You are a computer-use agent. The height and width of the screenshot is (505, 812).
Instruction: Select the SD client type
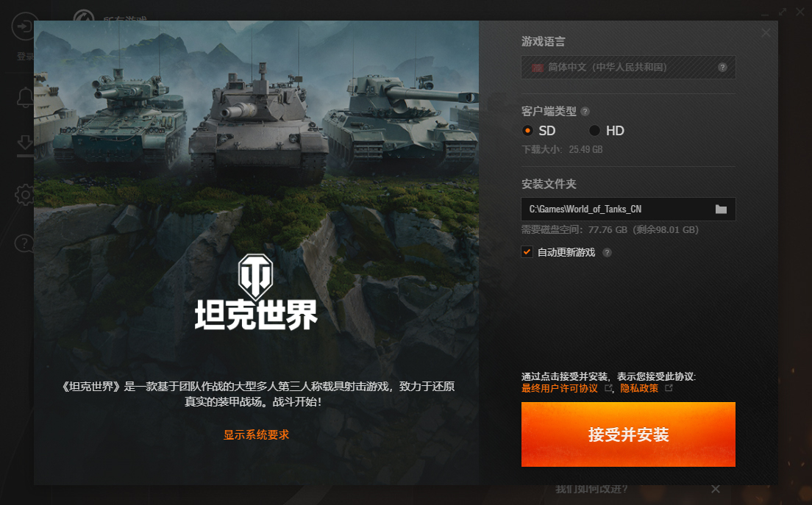pos(538,130)
